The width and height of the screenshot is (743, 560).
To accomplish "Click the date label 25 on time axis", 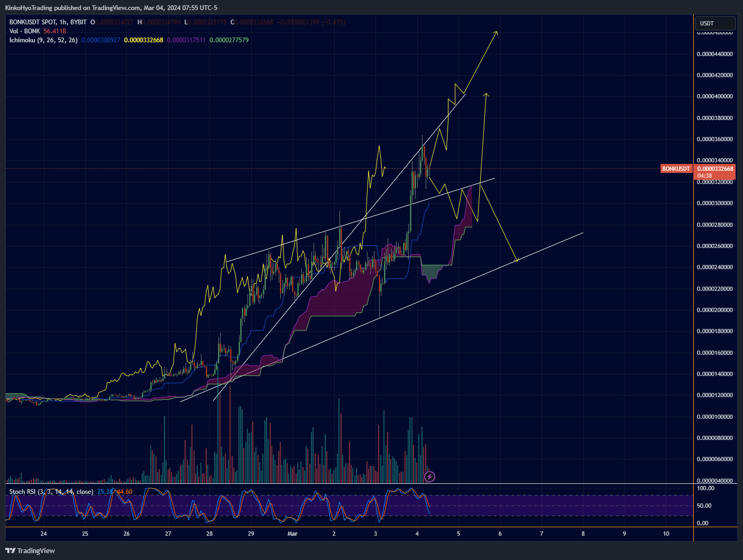I will click(85, 534).
